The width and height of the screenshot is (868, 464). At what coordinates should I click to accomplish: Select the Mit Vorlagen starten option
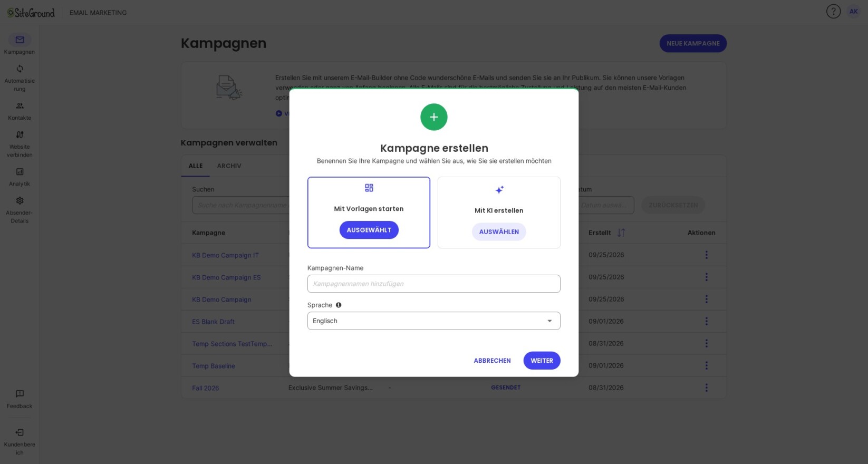(369, 212)
